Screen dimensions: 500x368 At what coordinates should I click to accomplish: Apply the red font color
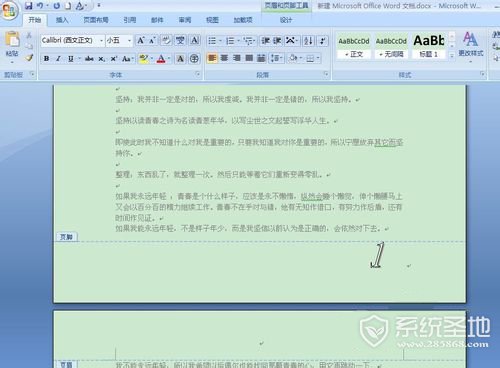[161, 59]
